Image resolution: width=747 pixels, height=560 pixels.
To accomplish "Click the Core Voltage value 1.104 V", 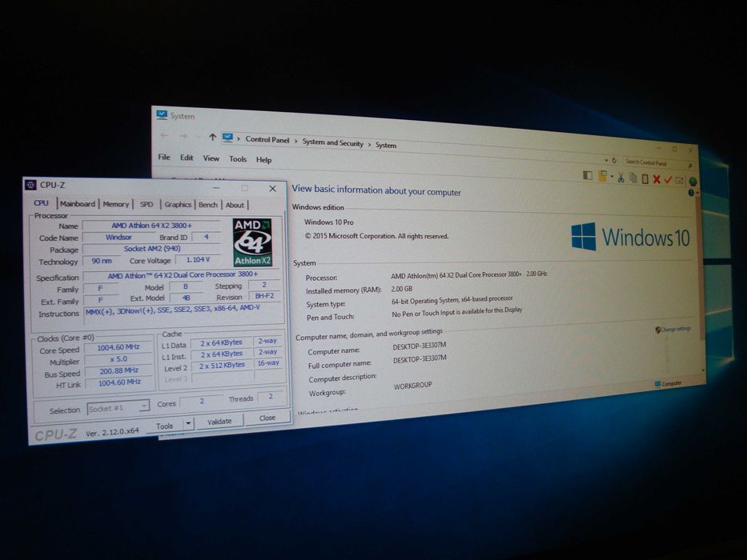I will click(199, 259).
